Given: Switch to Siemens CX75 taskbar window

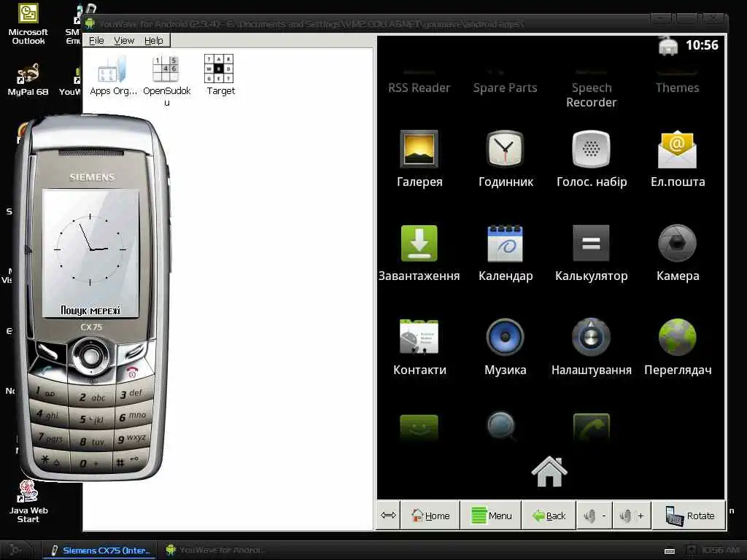Looking at the screenshot, I should click(99, 550).
